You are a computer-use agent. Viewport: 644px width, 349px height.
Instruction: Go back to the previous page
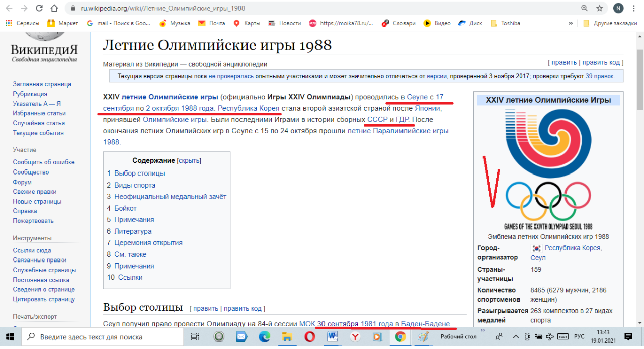click(x=10, y=9)
